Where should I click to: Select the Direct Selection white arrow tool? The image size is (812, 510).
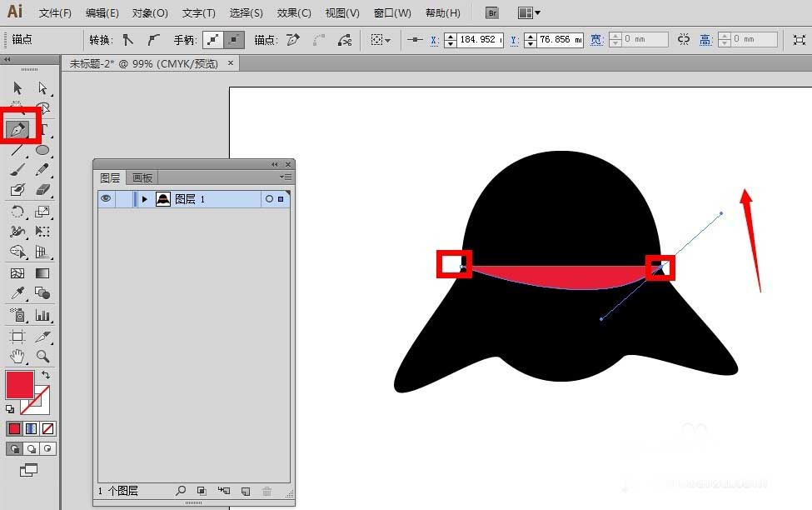pos(42,87)
